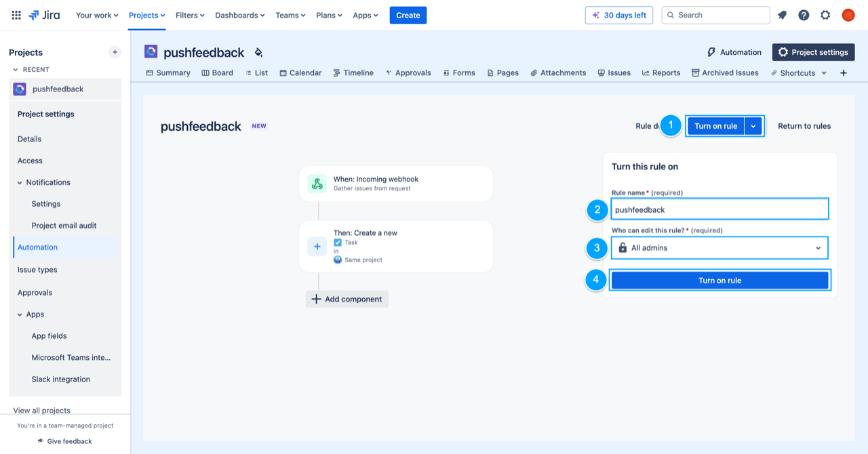This screenshot has width=868, height=454.
Task: Click Turn on rule in the header
Action: pyautogui.click(x=716, y=126)
